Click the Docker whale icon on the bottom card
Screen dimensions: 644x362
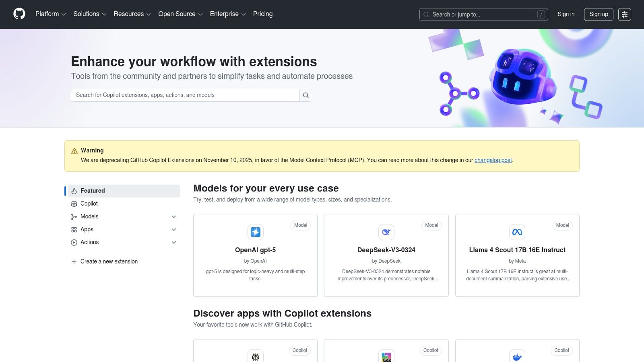point(517,356)
